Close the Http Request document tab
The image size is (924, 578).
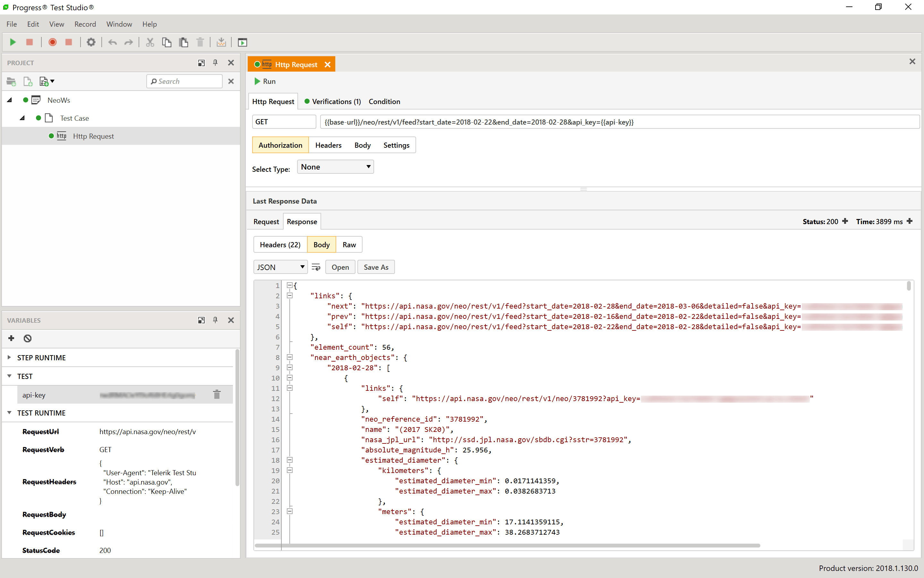click(x=328, y=65)
